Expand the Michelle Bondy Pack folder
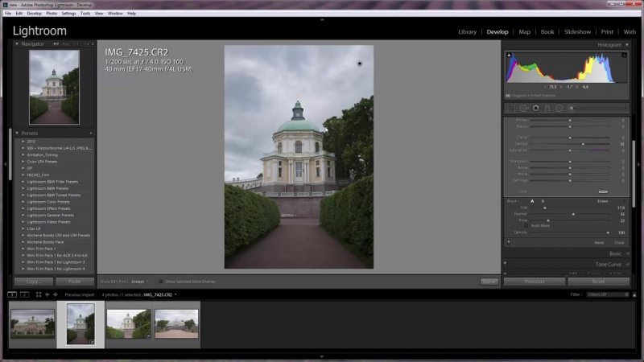 23,242
